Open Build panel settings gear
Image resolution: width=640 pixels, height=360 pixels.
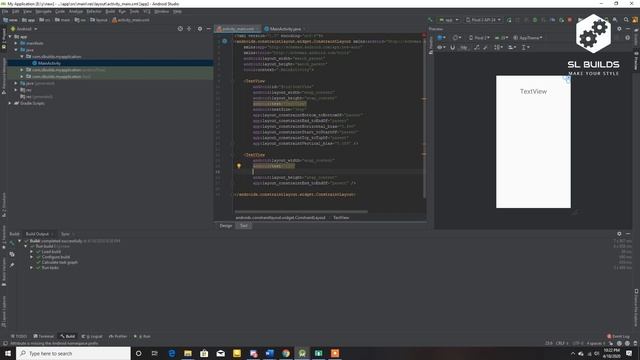click(619, 234)
